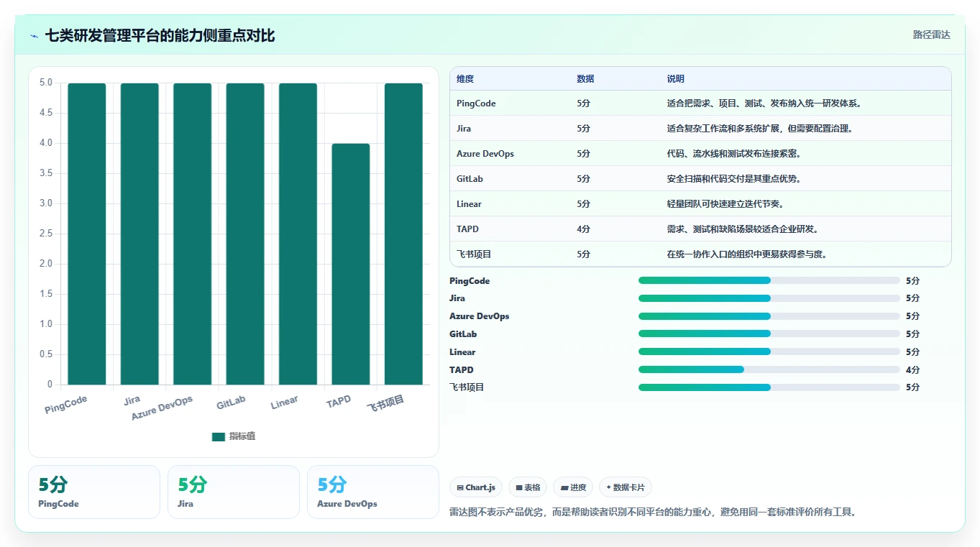The width and height of the screenshot is (980, 547).
Task: Click the Azure DevOps progress bar
Action: point(769,316)
